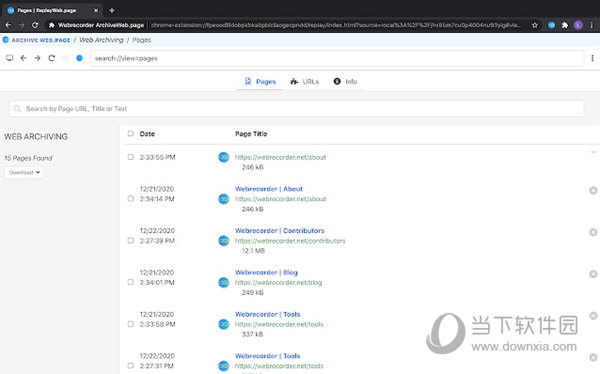Open Web Archiving breadcrumb link
This screenshot has height=374, width=600.
point(101,40)
